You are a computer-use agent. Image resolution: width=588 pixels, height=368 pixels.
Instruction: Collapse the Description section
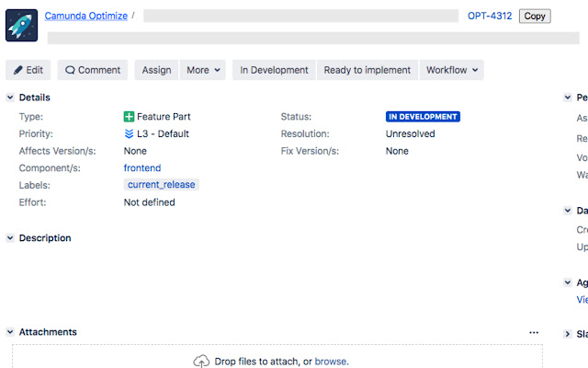click(x=10, y=238)
